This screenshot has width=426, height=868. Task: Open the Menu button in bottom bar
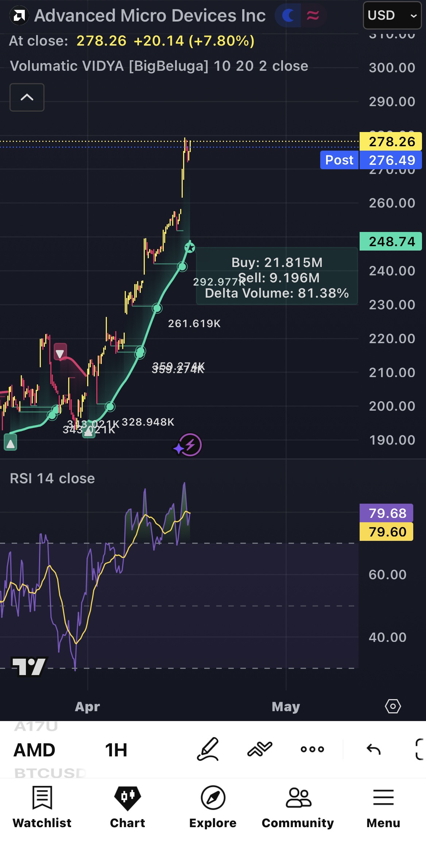coord(383,807)
